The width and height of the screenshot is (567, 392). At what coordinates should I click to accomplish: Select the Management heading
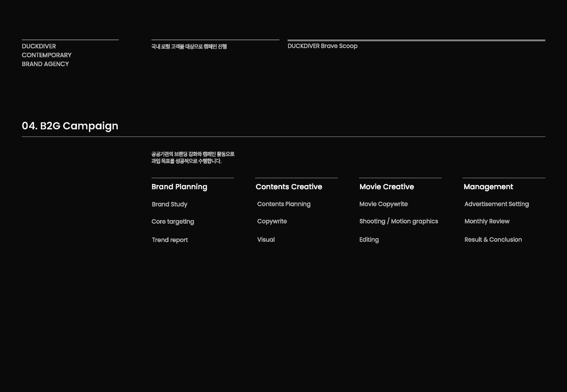coord(488,187)
